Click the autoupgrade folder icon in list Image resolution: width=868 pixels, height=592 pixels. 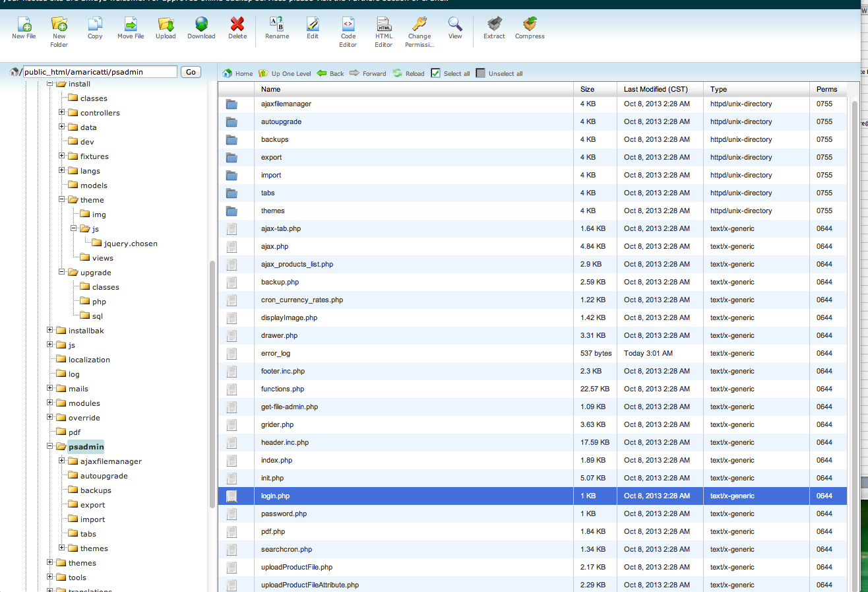pyautogui.click(x=232, y=121)
